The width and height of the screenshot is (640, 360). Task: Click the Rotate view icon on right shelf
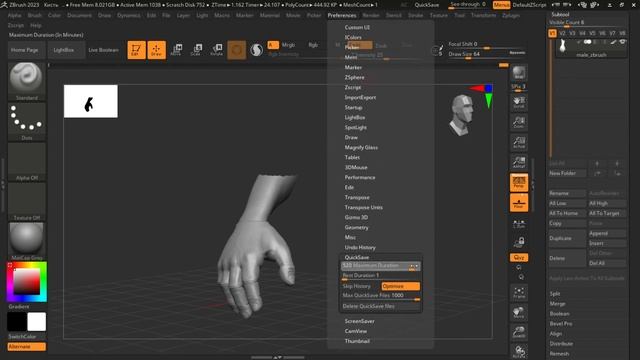pos(519,351)
